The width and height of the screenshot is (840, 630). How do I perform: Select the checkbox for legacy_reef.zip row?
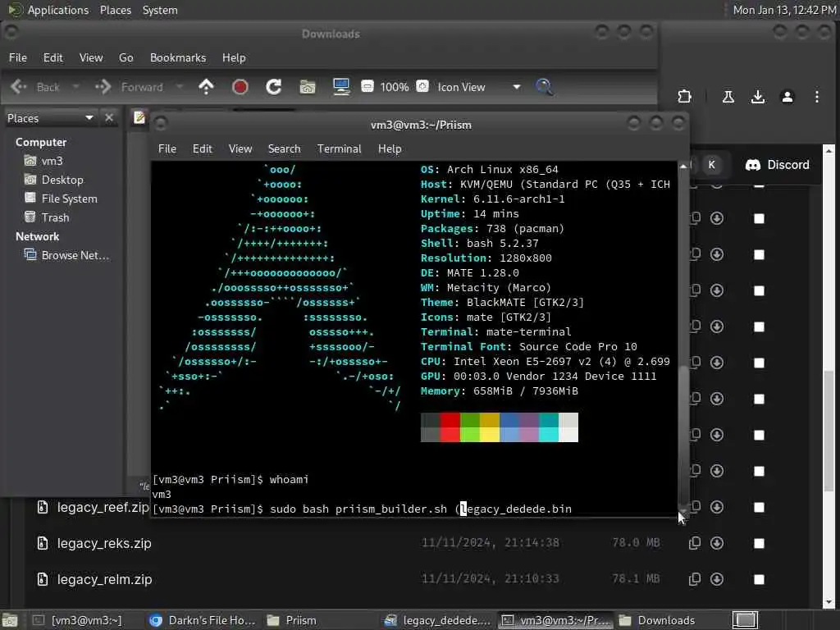click(759, 507)
